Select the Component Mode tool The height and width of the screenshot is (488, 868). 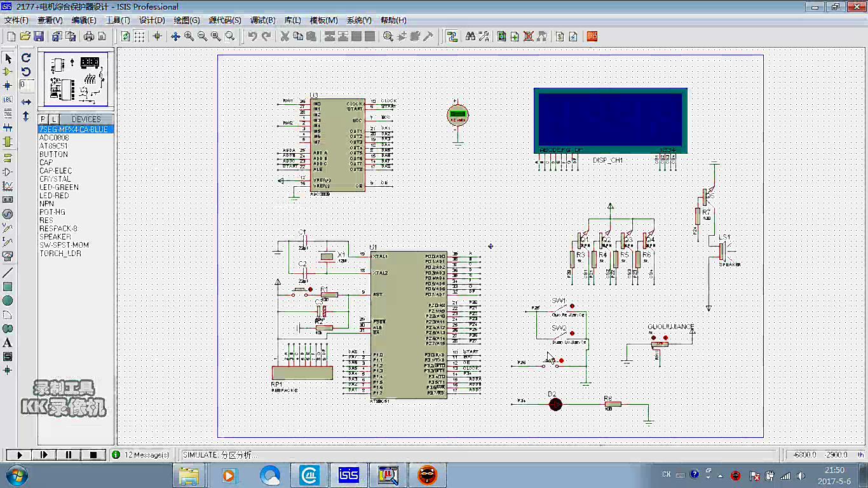(x=8, y=72)
